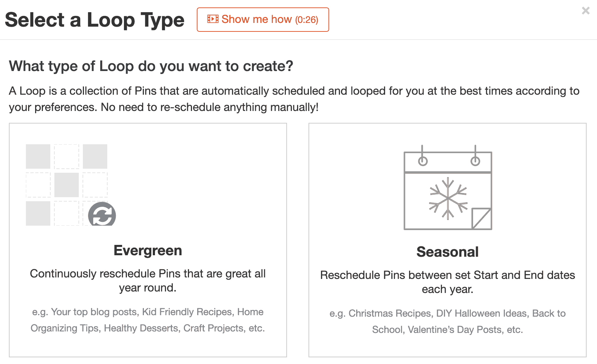597x364 pixels.
Task: Click the Evergreen examples text mentioning blog posts
Action: 148,320
